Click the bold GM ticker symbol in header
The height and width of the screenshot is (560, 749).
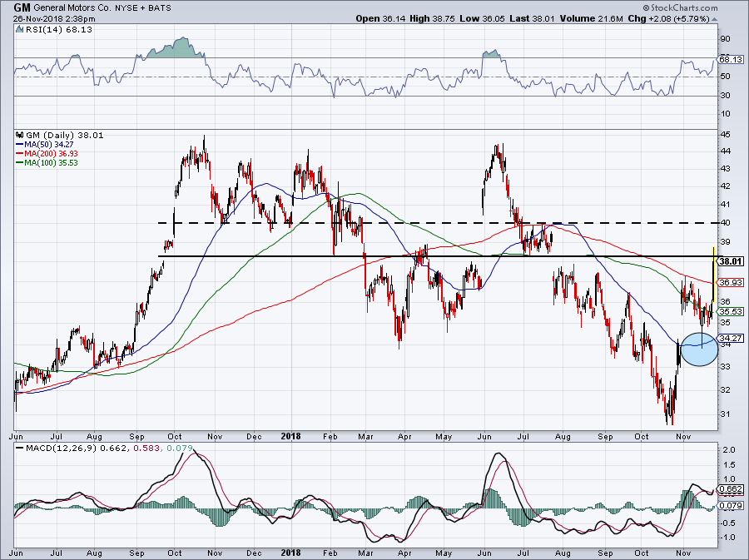22,7
